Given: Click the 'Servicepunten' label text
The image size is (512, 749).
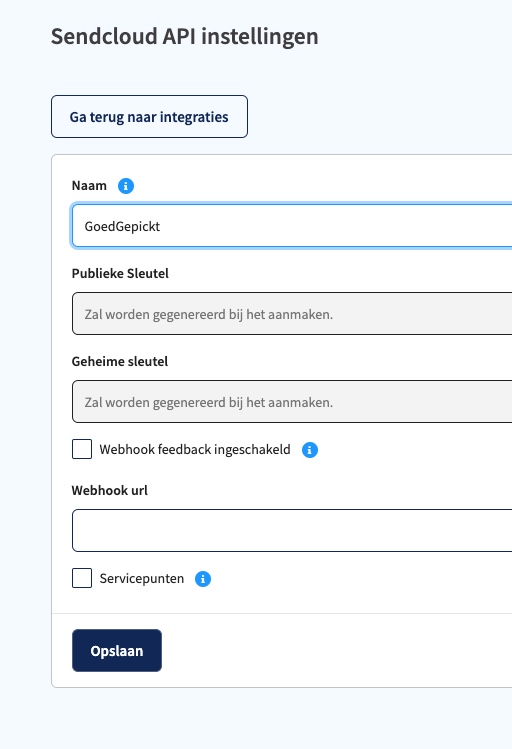Looking at the screenshot, I should (142, 578).
